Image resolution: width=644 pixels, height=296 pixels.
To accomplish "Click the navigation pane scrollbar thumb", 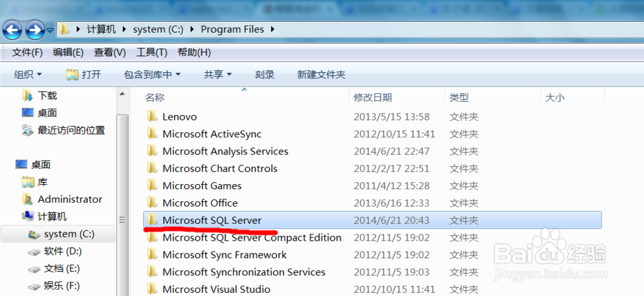I will click(x=122, y=205).
